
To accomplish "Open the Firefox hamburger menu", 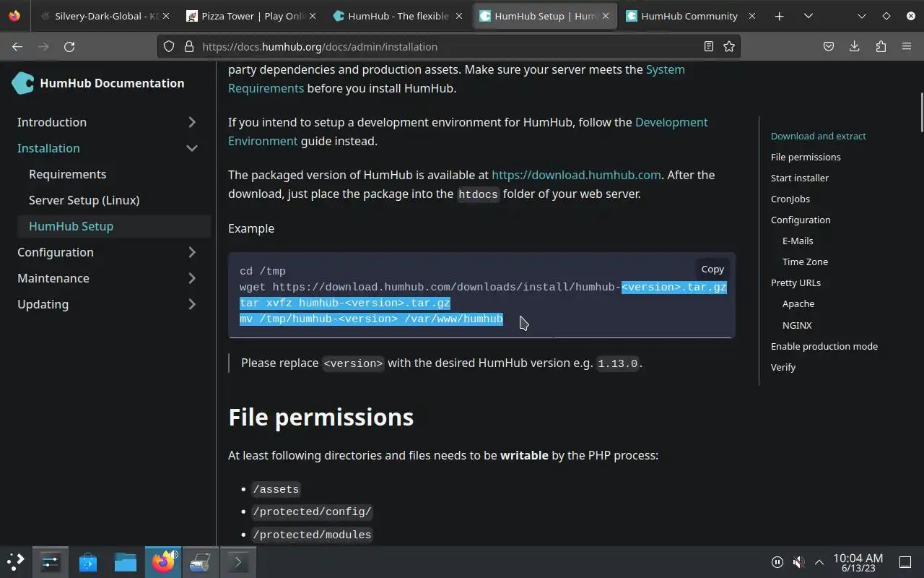I will 907,46.
